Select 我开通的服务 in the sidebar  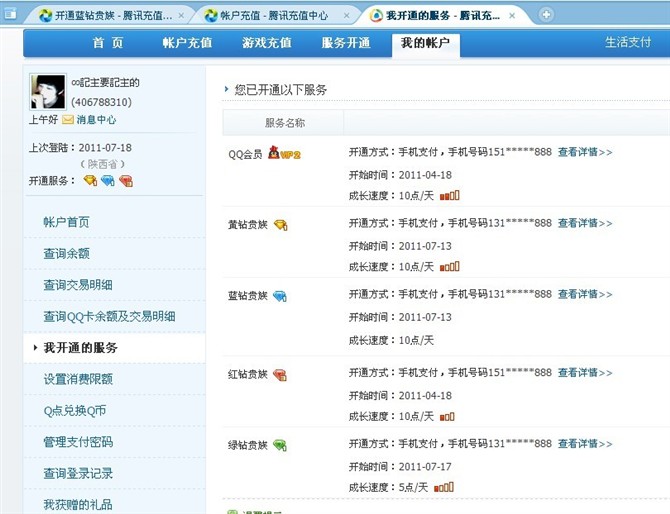pyautogui.click(x=80, y=348)
